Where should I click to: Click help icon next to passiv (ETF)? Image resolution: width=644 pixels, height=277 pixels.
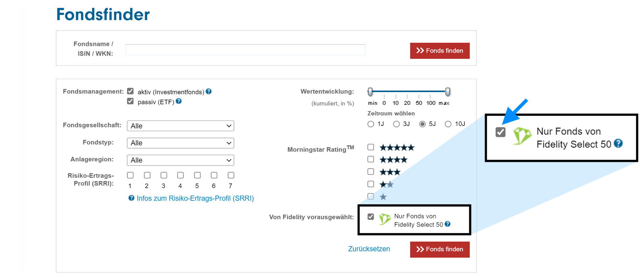tap(179, 101)
